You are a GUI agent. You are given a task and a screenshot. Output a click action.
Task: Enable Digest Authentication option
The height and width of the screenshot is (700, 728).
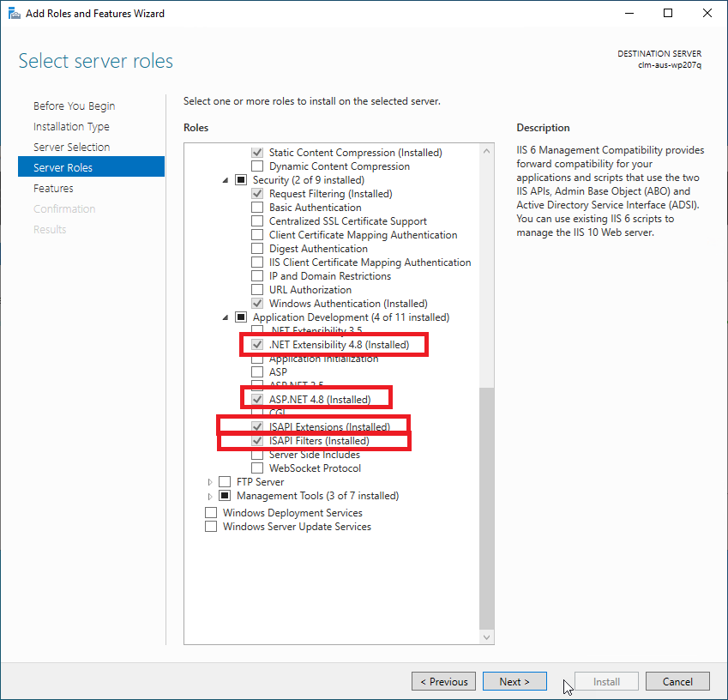[257, 248]
